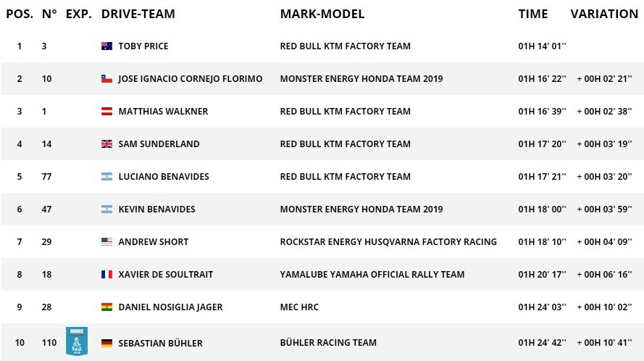
Task: Click the Australian flag beside Toby Price
Action: [106, 46]
